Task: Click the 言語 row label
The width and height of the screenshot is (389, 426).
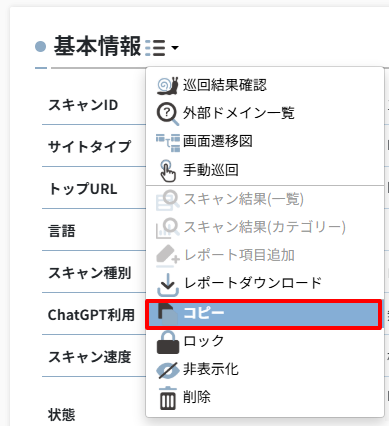Action: [62, 231]
